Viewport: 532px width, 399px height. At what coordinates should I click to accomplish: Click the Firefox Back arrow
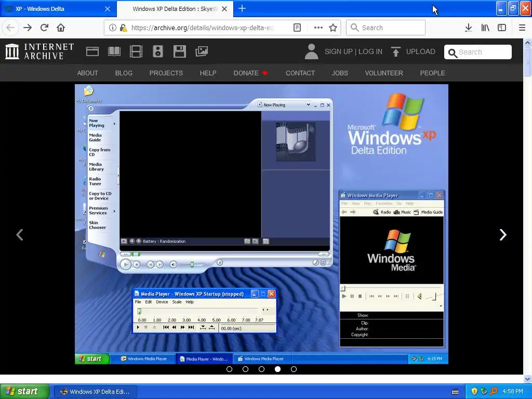click(x=10, y=28)
